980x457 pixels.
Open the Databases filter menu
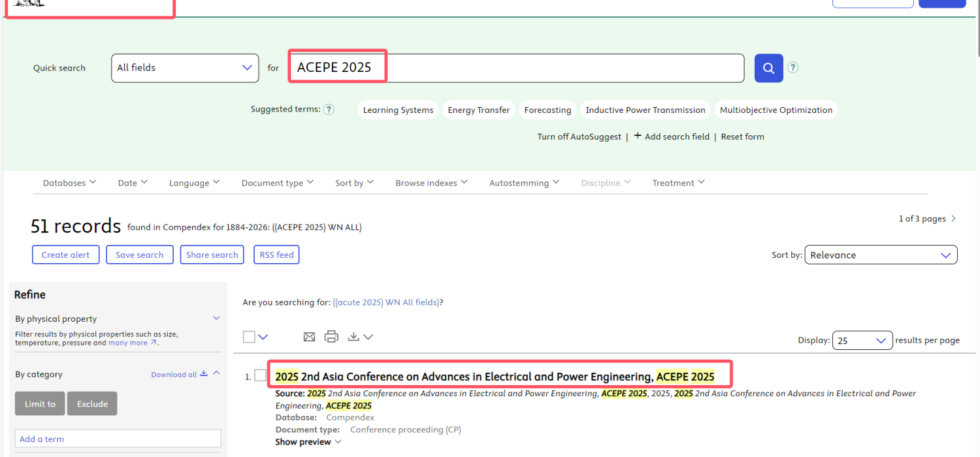coord(69,183)
